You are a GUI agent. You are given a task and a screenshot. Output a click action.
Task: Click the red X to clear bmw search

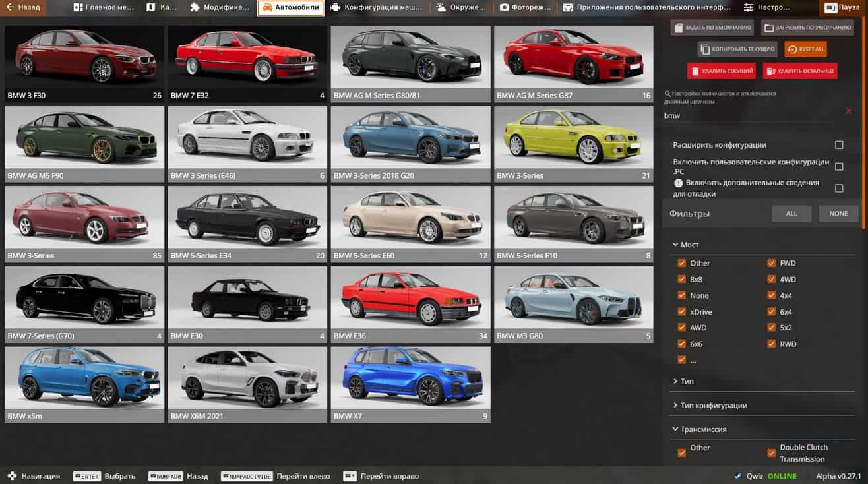[x=848, y=111]
